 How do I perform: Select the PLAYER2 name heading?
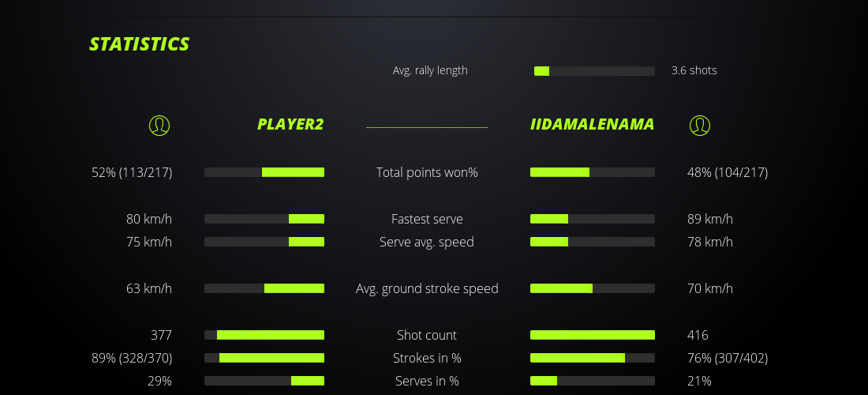pyautogui.click(x=290, y=124)
